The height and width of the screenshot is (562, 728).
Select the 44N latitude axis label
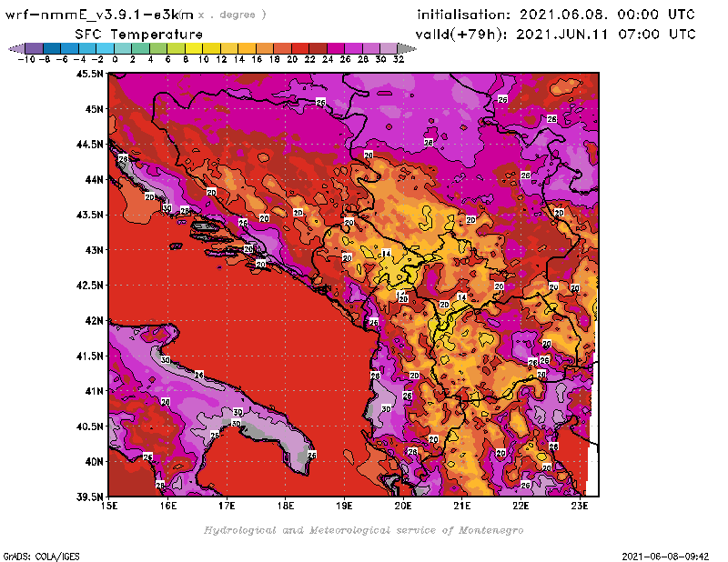point(94,179)
